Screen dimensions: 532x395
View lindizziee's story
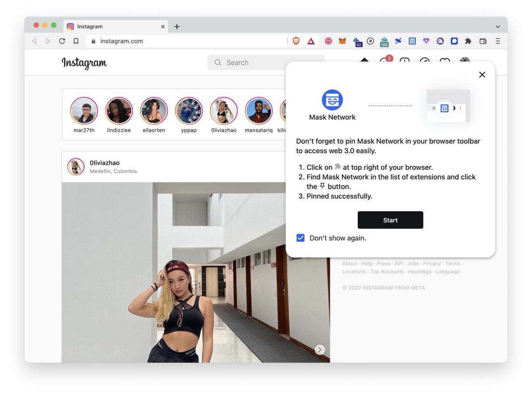coord(119,111)
